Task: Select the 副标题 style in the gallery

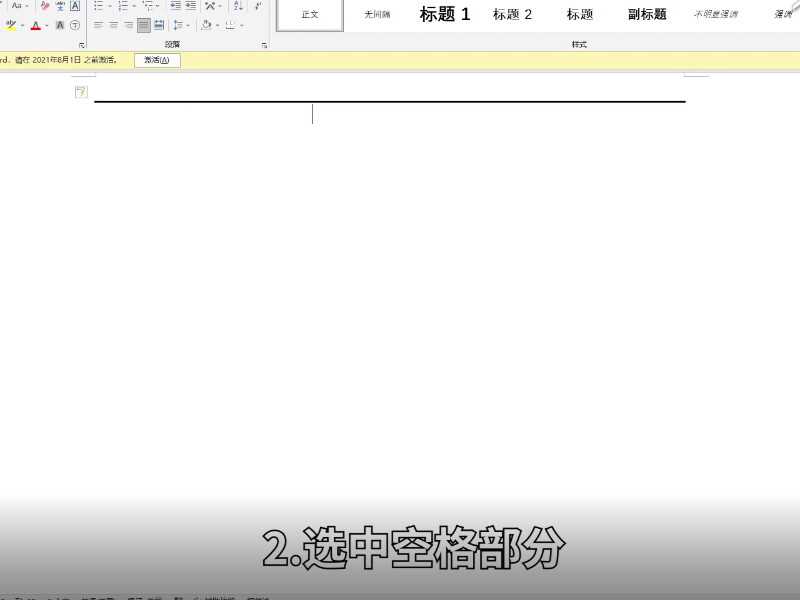Action: 646,14
